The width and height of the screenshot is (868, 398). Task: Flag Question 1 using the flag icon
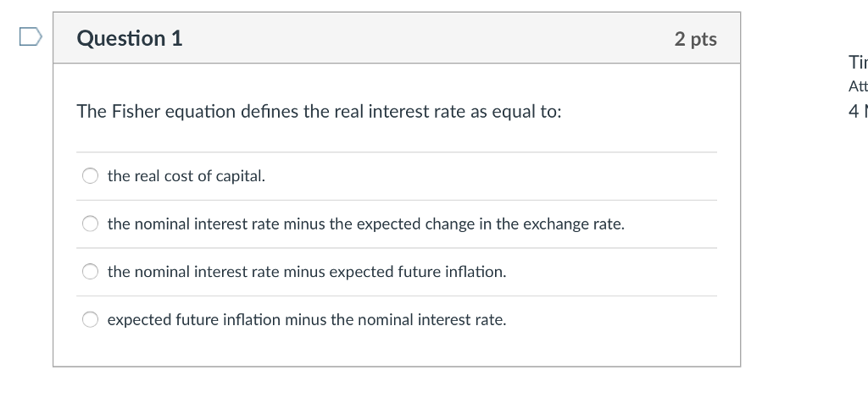point(31,37)
